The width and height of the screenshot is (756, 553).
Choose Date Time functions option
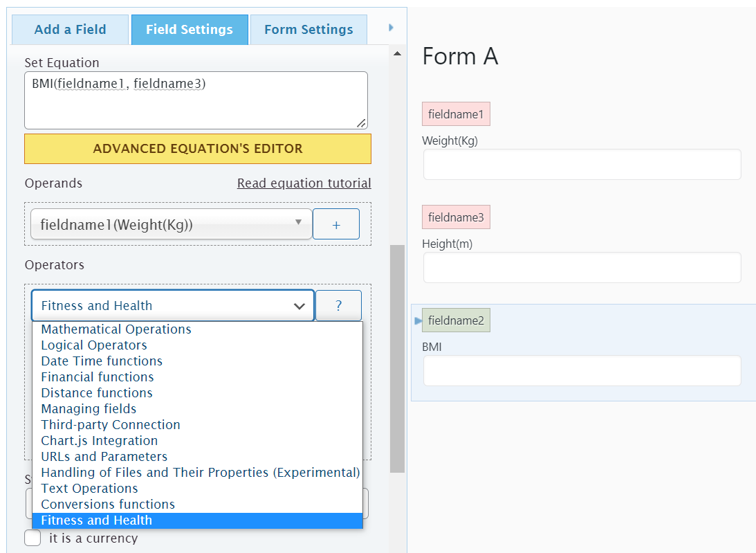click(102, 361)
